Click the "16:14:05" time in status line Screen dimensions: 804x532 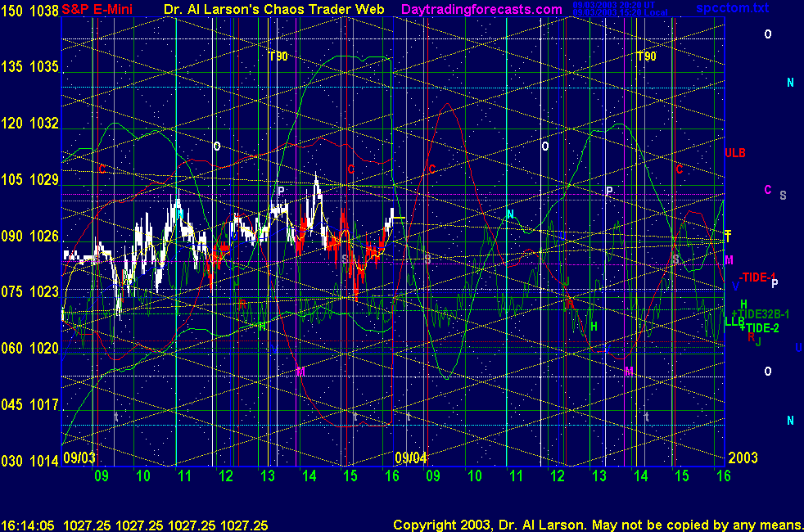click(28, 525)
